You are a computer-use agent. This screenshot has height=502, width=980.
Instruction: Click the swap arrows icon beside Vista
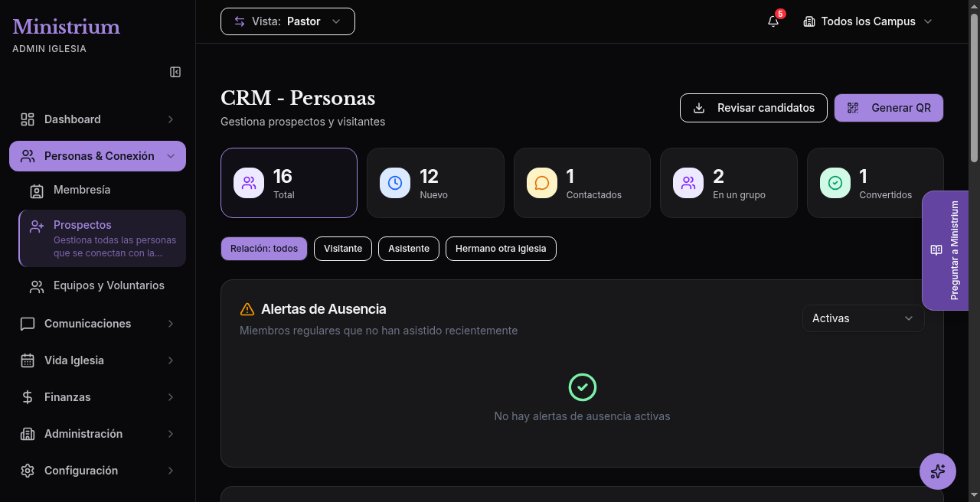tap(240, 21)
